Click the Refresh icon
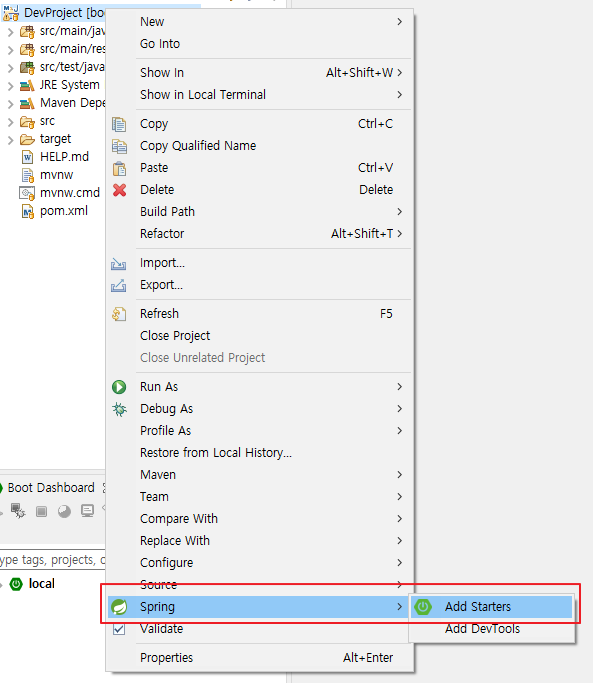The width and height of the screenshot is (593, 683). (x=119, y=314)
